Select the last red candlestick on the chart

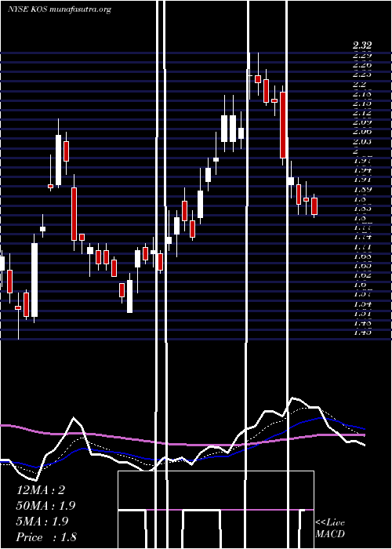point(314,206)
